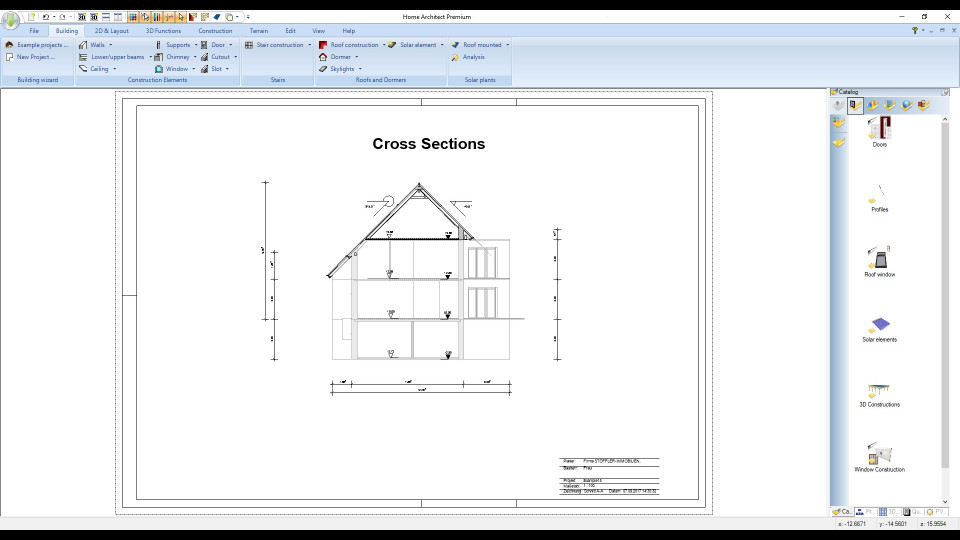Image resolution: width=960 pixels, height=540 pixels.
Task: Expand the Cutout dropdown arrow
Action: [x=236, y=57]
